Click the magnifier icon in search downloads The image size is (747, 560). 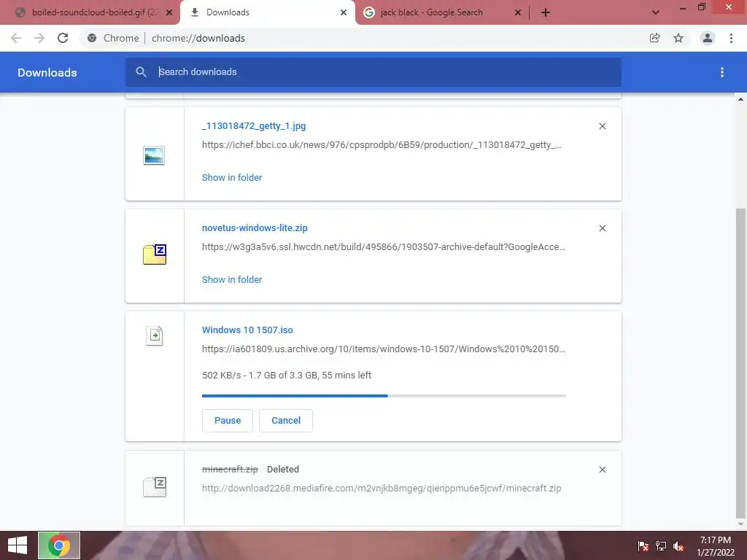pyautogui.click(x=141, y=72)
